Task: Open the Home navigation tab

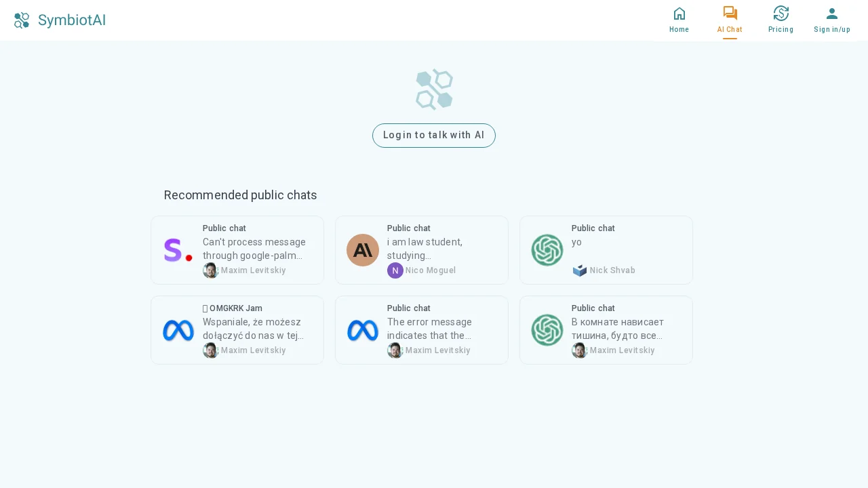Action: coord(679,20)
